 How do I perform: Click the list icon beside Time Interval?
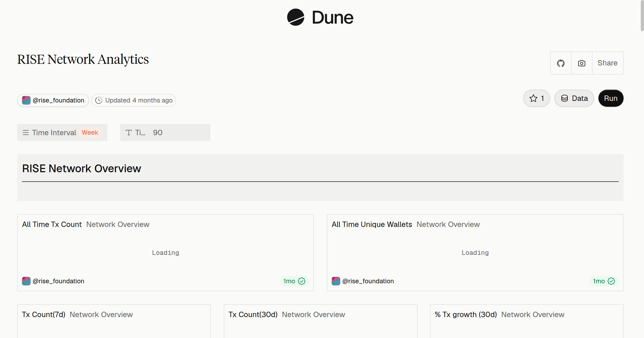coord(26,133)
